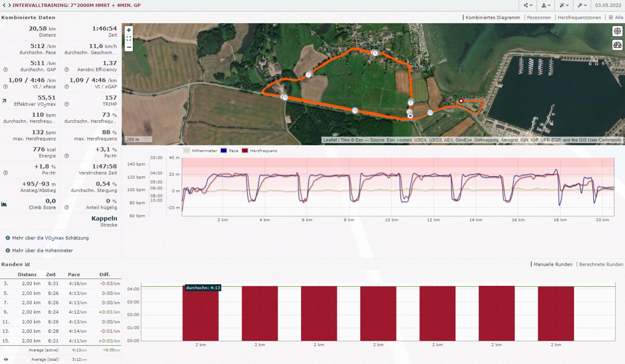
Task: Open 'Mehr über die VO2max Schätzung' link
Action: click(50, 238)
